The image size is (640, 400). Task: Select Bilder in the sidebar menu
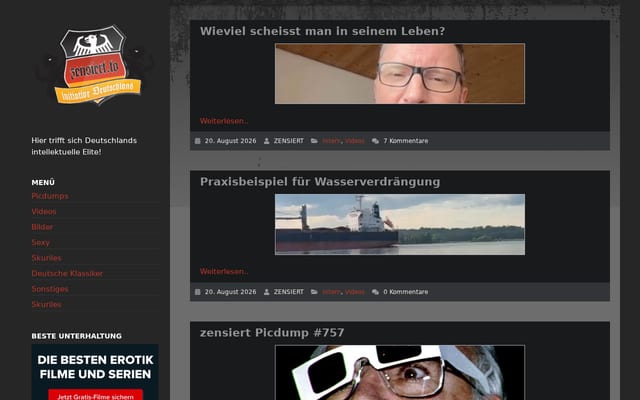(x=42, y=227)
